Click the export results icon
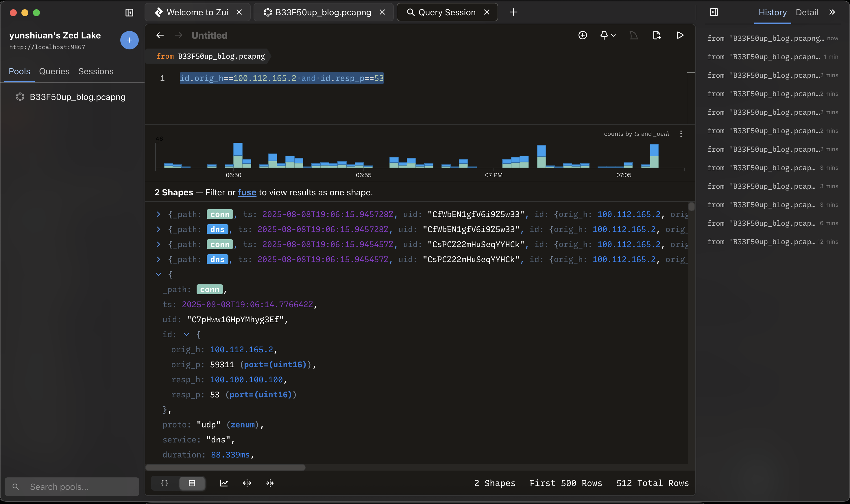This screenshot has width=850, height=504. (657, 35)
